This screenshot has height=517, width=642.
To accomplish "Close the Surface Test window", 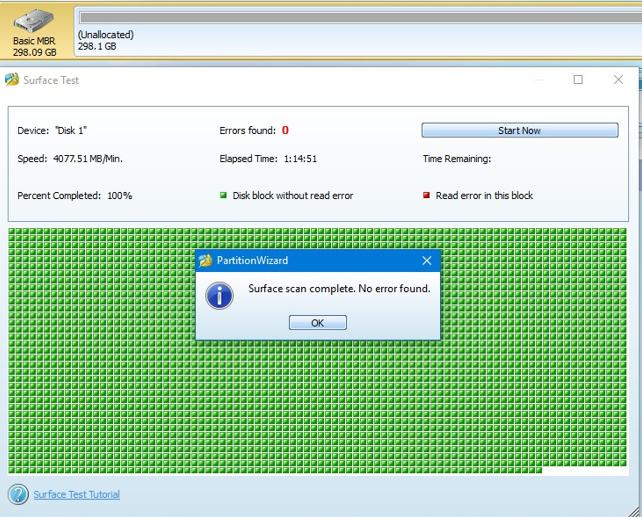I will [618, 79].
